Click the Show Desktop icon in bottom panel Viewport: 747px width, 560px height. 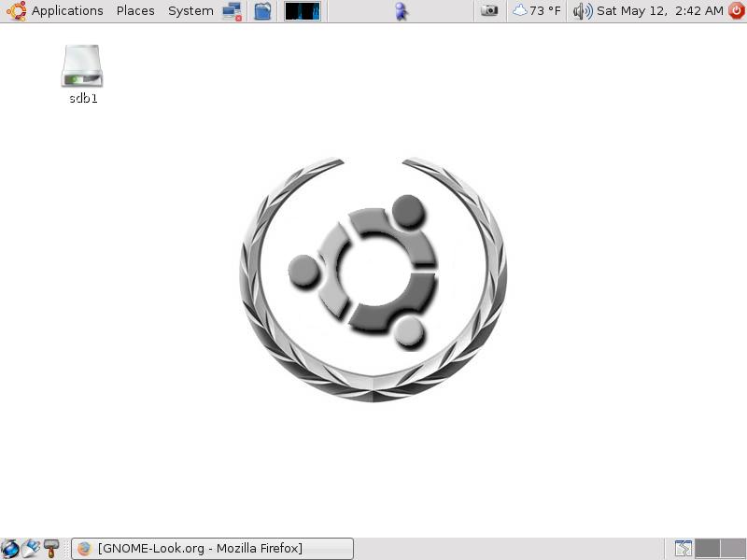684,549
